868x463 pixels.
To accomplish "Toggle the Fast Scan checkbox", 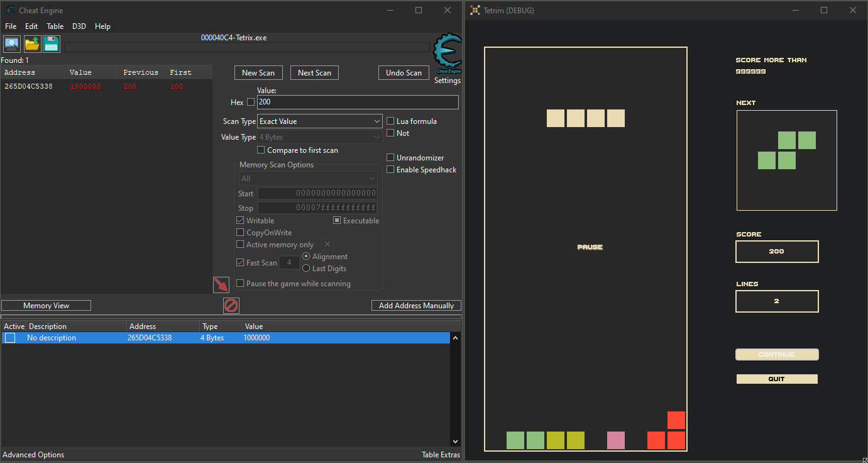I will tap(240, 263).
